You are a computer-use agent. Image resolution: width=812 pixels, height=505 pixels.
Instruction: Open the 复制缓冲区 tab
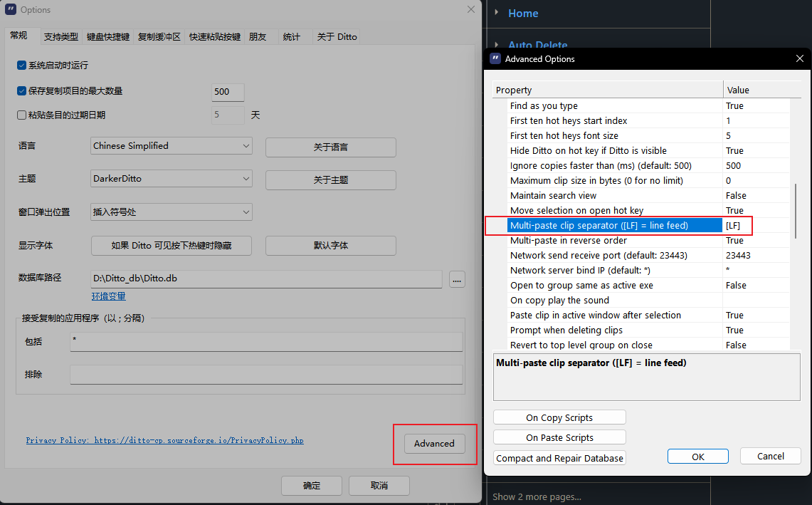159,37
